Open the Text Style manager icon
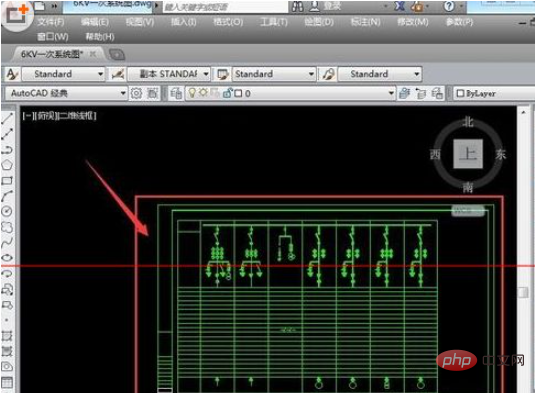 12,74
